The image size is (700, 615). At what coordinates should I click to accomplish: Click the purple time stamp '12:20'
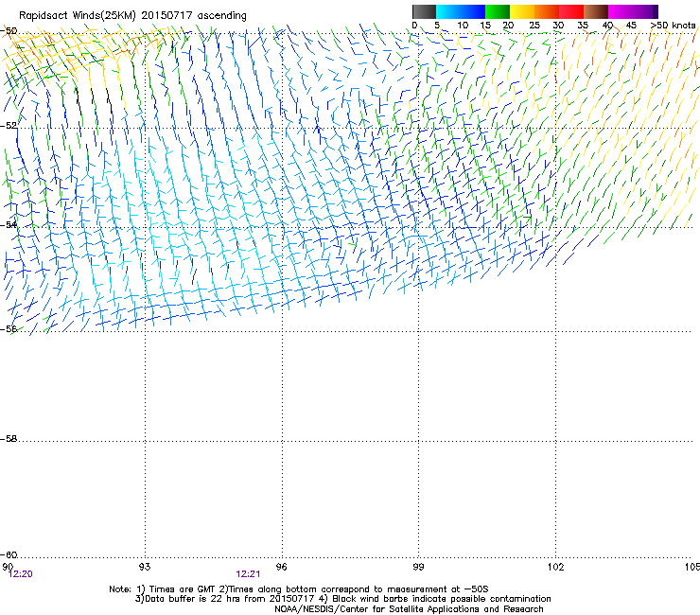21,574
